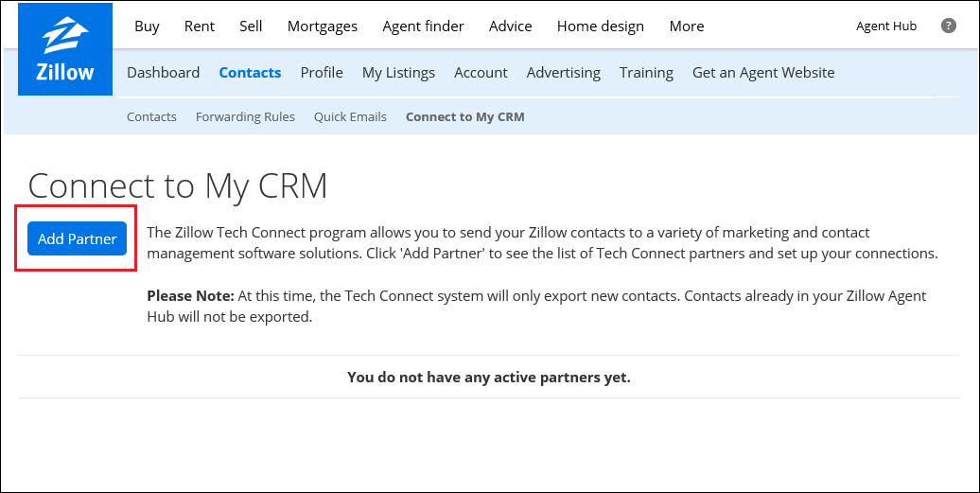The width and height of the screenshot is (980, 493).
Task: Open the Mortgages menu
Action: pyautogui.click(x=323, y=26)
